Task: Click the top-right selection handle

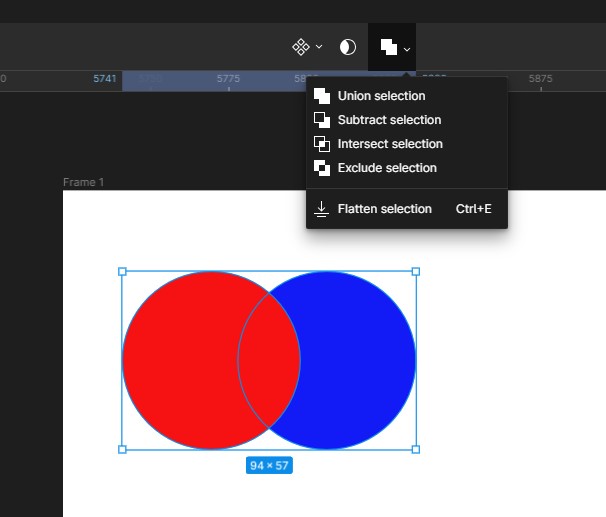Action: pyautogui.click(x=416, y=271)
